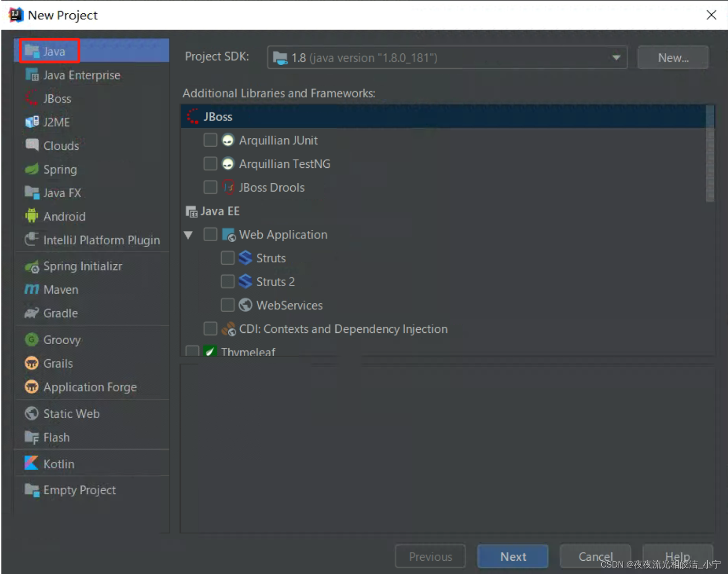
Task: Click the Clouds speech bubble icon
Action: pos(32,145)
